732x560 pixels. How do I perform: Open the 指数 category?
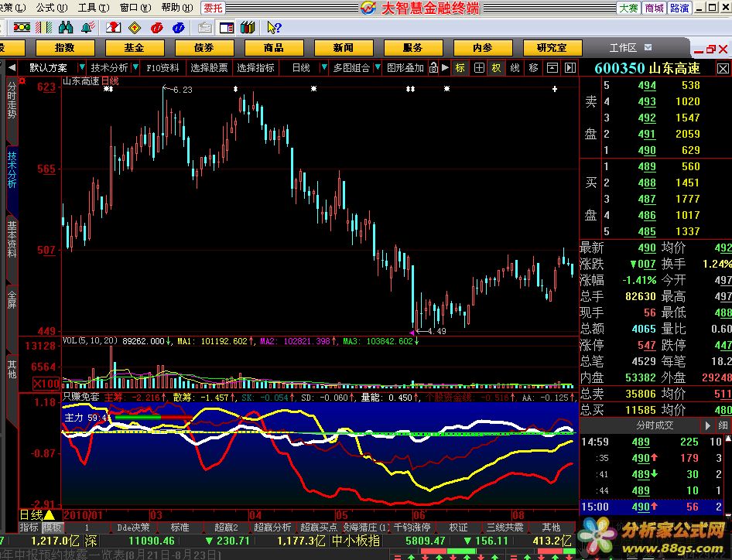click(65, 48)
